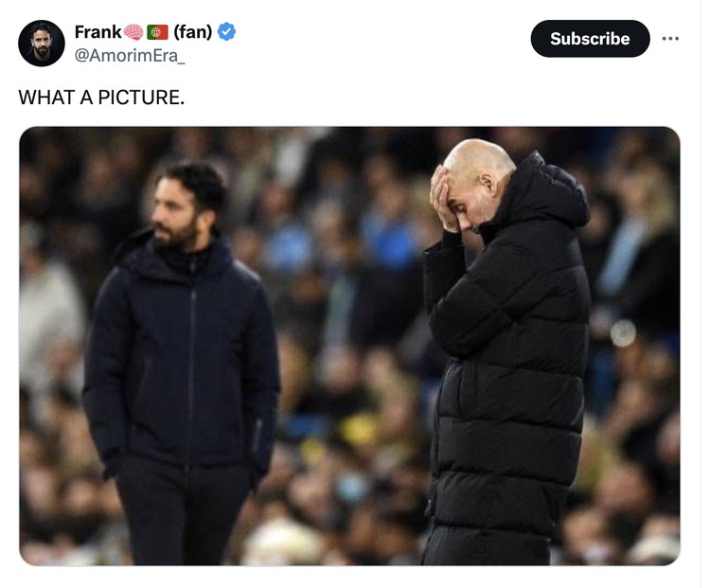Click the profile avatar picture

pos(42,44)
